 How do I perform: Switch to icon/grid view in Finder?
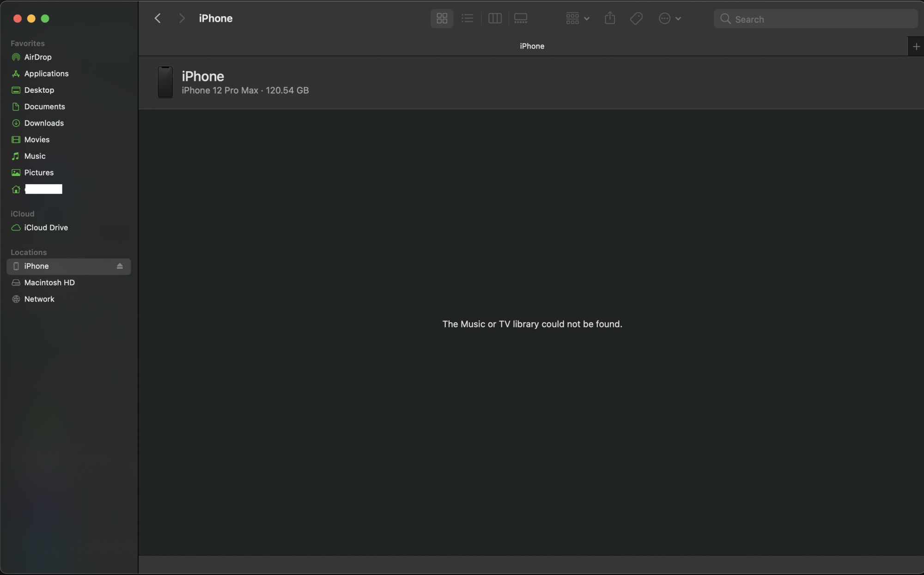click(441, 18)
